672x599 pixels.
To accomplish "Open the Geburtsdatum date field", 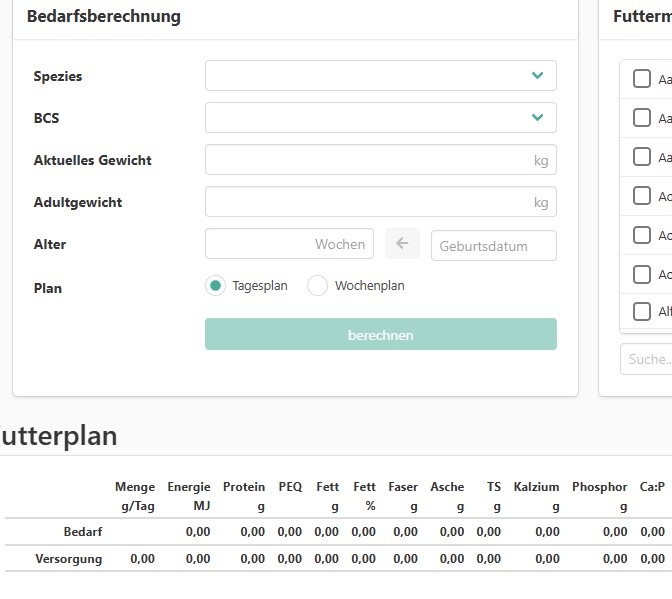I will [x=493, y=246].
